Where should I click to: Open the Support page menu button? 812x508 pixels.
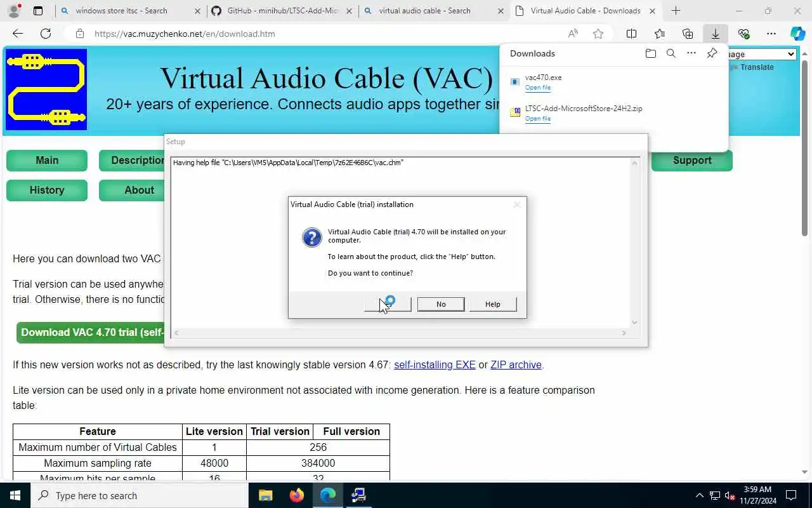tap(692, 161)
